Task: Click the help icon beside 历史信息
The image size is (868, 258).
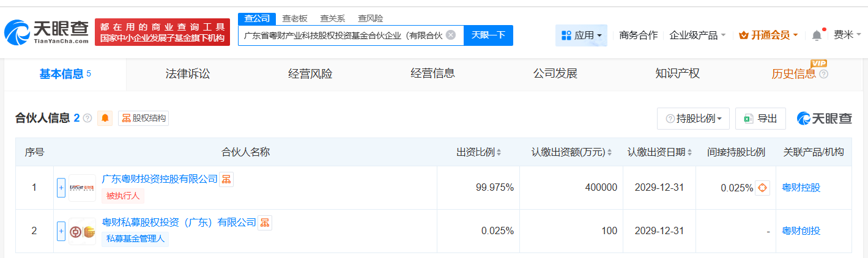Action: (x=823, y=74)
